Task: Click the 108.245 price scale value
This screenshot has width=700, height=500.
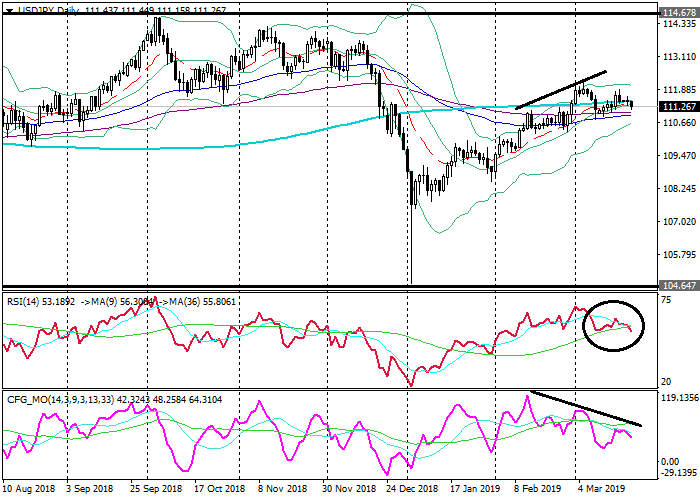Action: [679, 189]
